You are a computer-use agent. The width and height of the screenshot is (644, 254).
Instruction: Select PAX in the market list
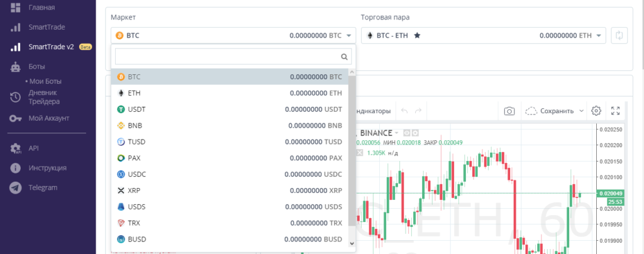pos(230,158)
